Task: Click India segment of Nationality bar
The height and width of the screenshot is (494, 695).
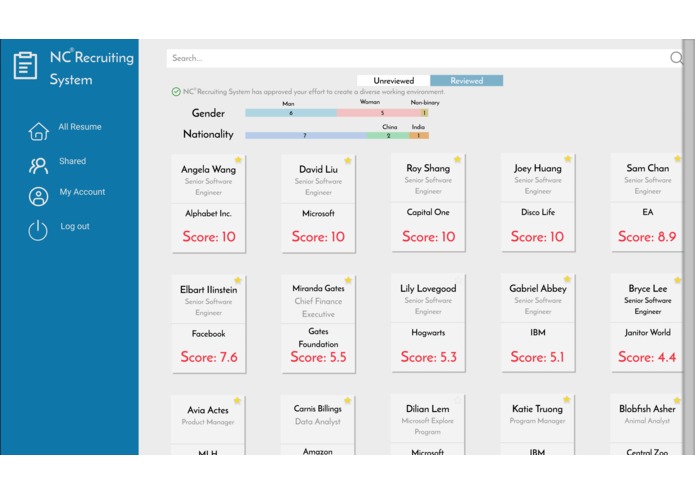Action: (419, 136)
